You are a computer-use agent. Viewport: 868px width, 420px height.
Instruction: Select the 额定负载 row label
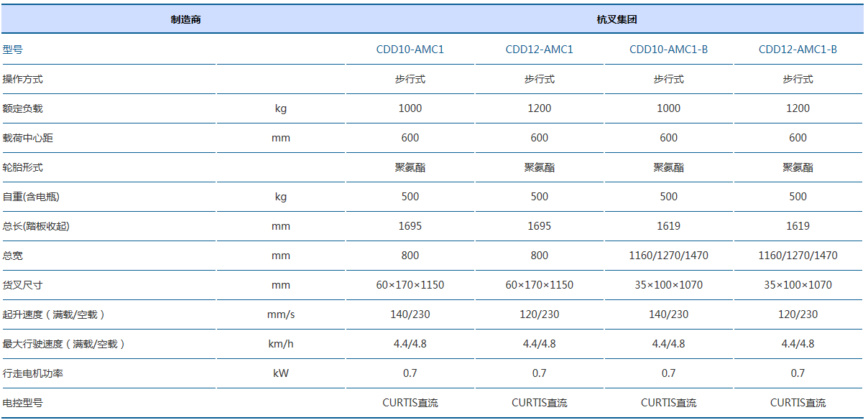pyautogui.click(x=23, y=108)
